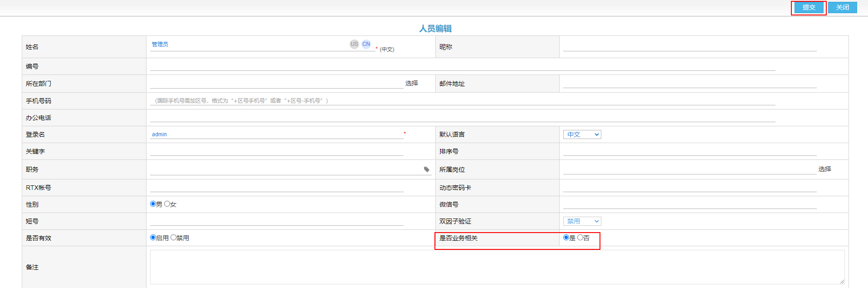
Task: Focus the 昵称 input field
Action: [x=690, y=46]
